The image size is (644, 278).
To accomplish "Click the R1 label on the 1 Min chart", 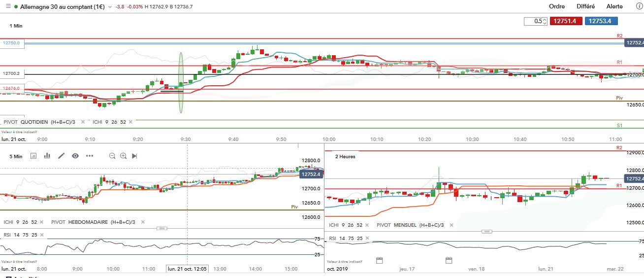I will pos(619,63).
